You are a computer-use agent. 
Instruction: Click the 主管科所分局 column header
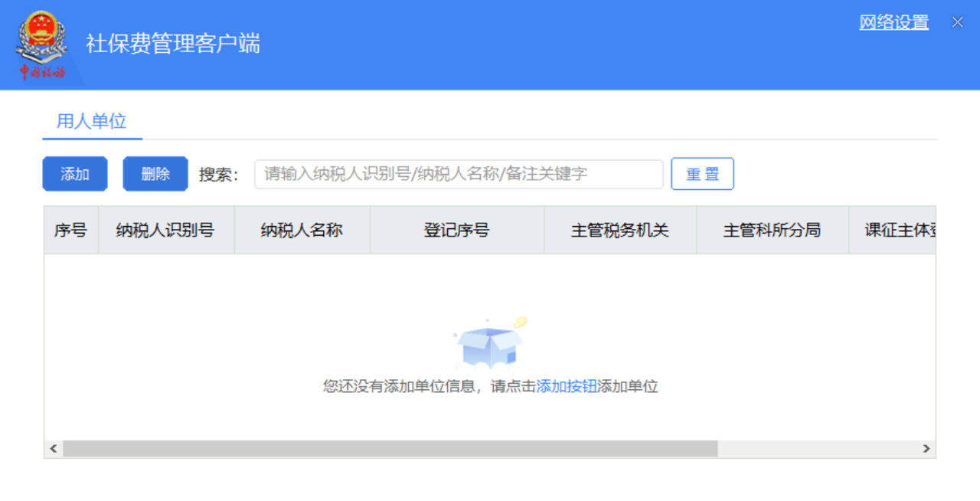click(772, 230)
